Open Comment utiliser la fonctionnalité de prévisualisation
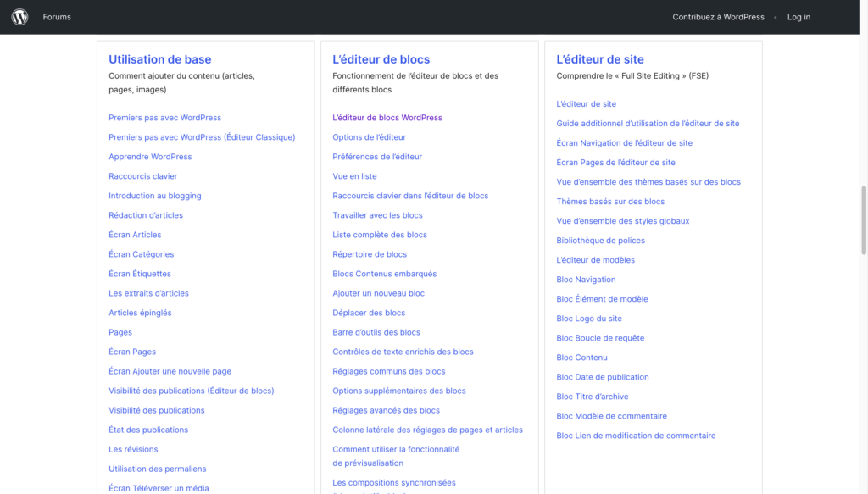This screenshot has width=868, height=494. (396, 457)
